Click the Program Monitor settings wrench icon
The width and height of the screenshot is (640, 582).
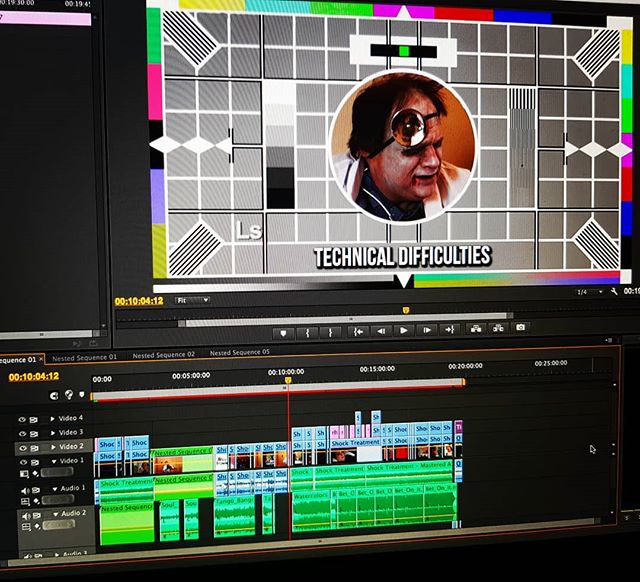click(x=611, y=292)
